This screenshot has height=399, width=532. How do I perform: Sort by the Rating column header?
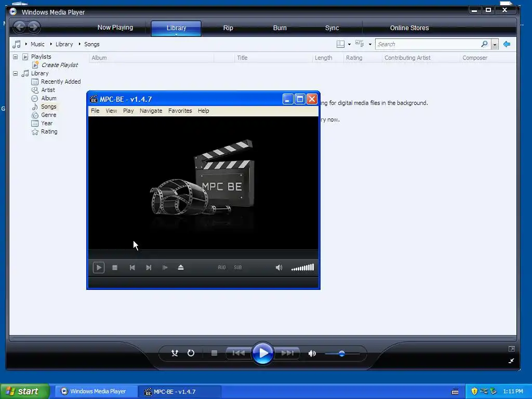pos(363,58)
